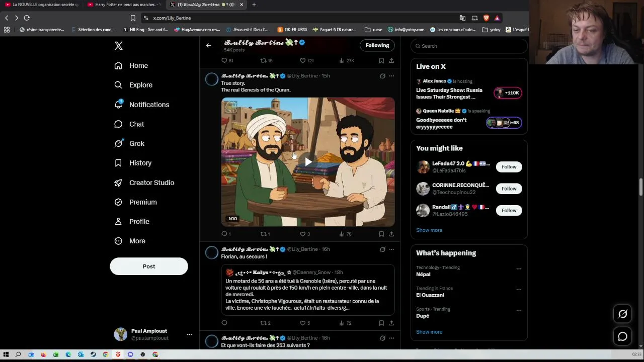
Task: Bookmark the 'Florian, au secours' post
Action: point(381,323)
